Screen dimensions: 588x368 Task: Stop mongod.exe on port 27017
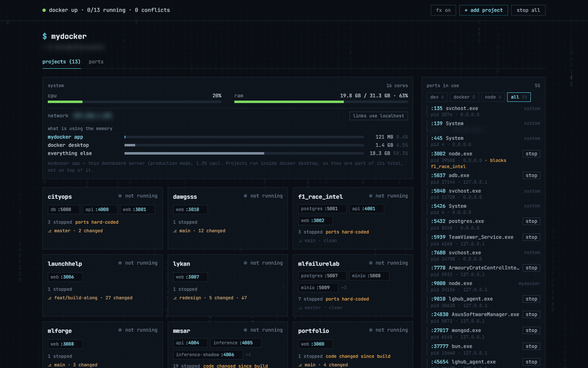(x=531, y=330)
